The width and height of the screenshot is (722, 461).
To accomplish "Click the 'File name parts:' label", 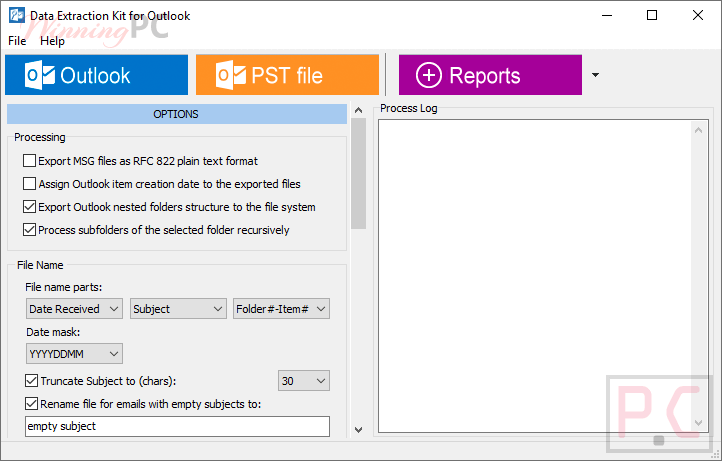I will pos(64,287).
